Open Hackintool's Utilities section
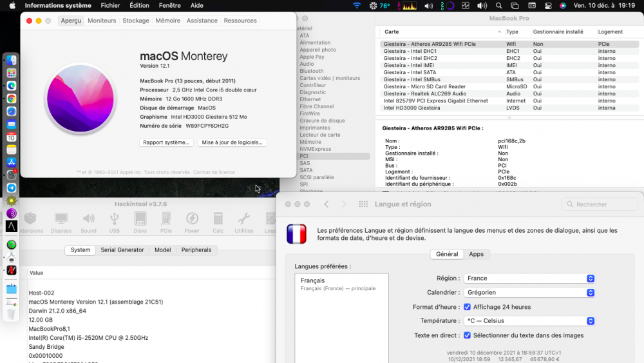Viewport: 644px width, 363px height. [x=244, y=222]
